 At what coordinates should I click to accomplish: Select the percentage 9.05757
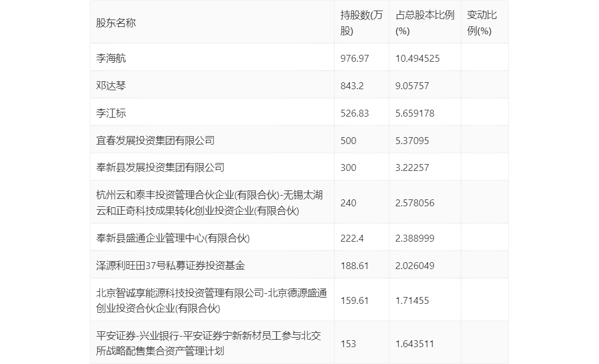point(412,86)
